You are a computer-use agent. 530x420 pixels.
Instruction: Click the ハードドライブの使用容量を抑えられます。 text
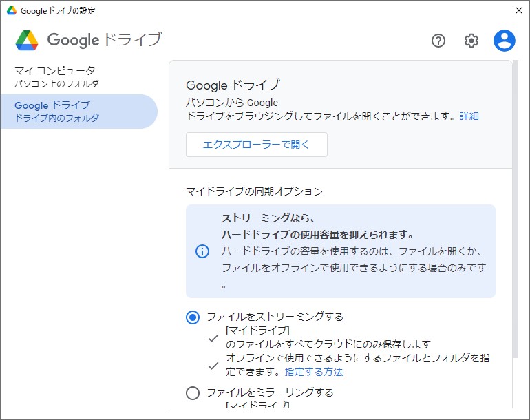pos(318,235)
